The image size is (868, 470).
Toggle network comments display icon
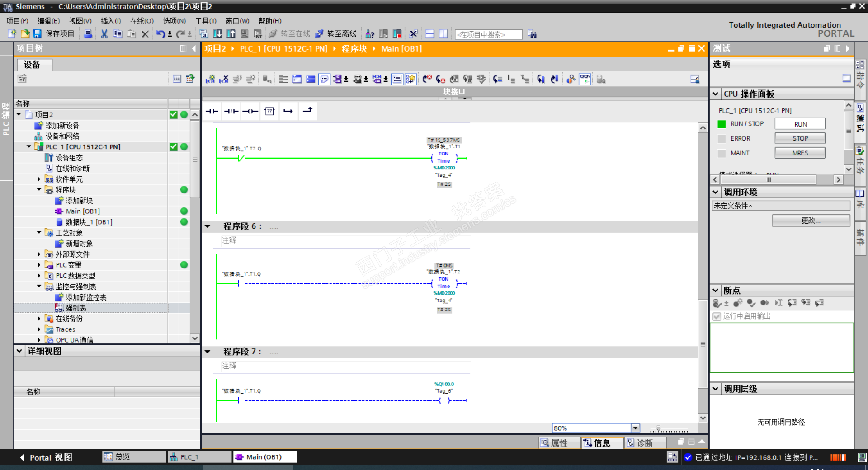[x=397, y=80]
